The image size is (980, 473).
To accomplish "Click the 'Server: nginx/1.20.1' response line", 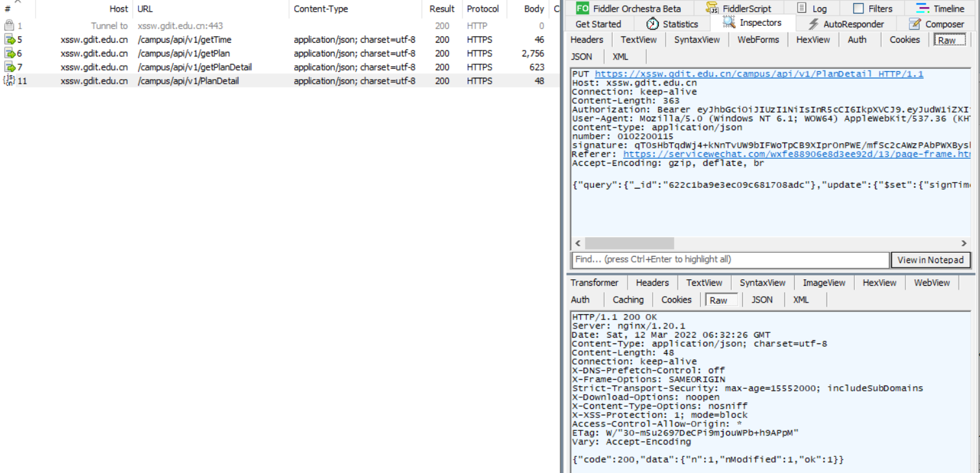I will pos(628,326).
